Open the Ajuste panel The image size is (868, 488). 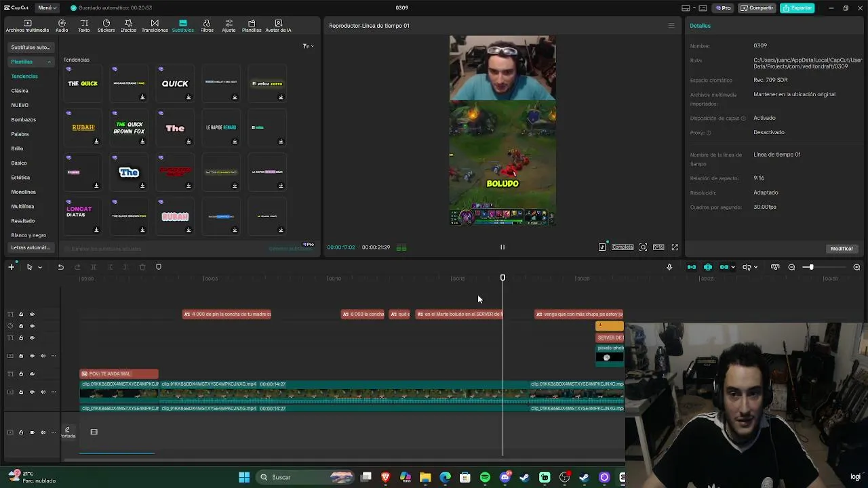[x=229, y=26]
